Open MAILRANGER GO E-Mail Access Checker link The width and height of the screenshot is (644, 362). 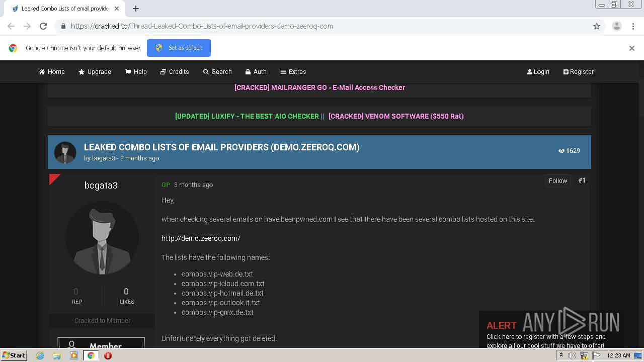coord(319,87)
